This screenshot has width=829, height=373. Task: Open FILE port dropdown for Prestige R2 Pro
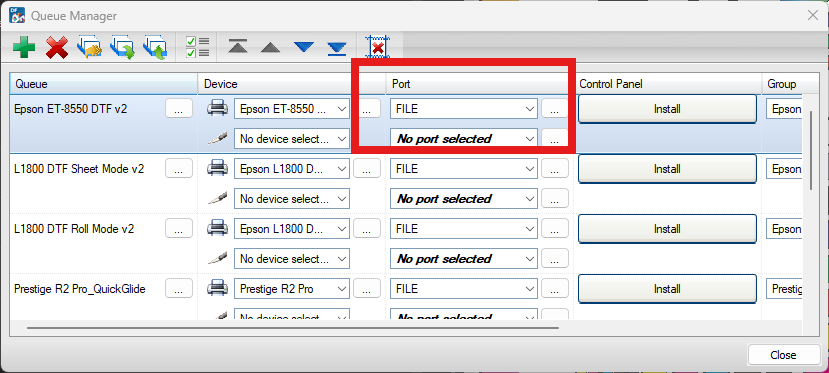click(464, 289)
